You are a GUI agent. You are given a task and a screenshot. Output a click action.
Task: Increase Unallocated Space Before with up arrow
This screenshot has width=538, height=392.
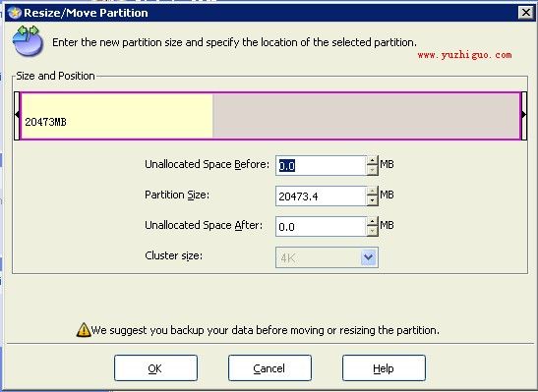[373, 160]
